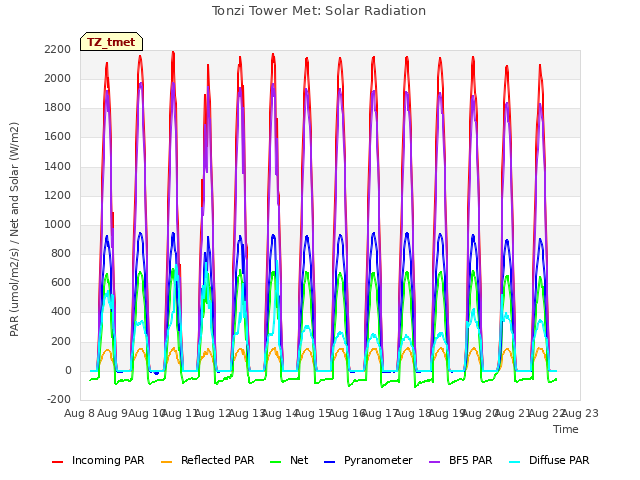Image resolution: width=640 pixels, height=480 pixels.
Task: Click the Aug 15 x-axis tick label
Action: (x=313, y=413)
